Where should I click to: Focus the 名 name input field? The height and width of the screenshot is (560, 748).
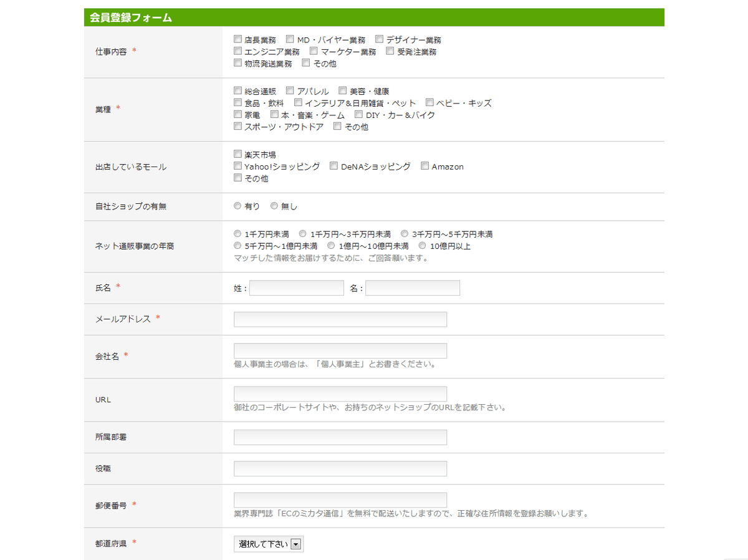pyautogui.click(x=413, y=287)
